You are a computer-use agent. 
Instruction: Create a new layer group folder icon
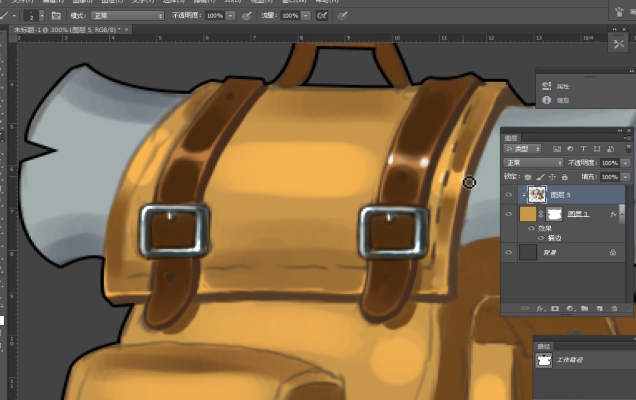pos(584,308)
